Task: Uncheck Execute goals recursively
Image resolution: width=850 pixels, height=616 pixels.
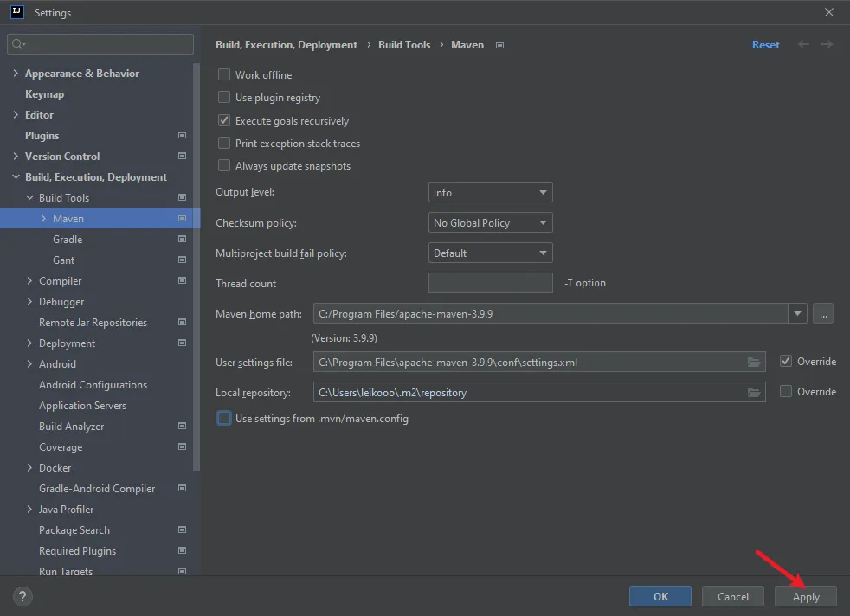Action: point(224,120)
